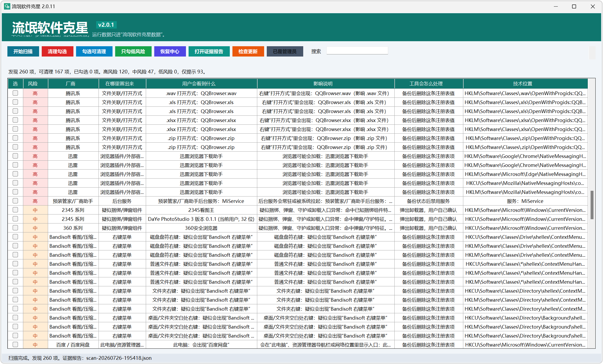Click the 流氓软件克星 header title

pos(50,27)
